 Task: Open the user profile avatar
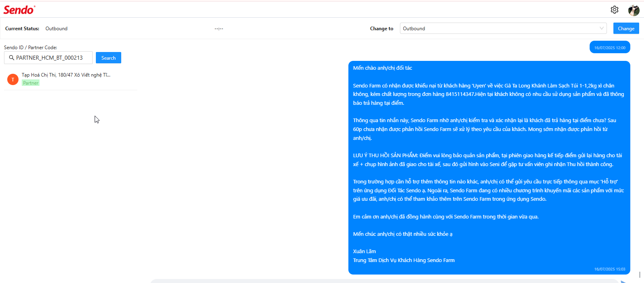(634, 10)
